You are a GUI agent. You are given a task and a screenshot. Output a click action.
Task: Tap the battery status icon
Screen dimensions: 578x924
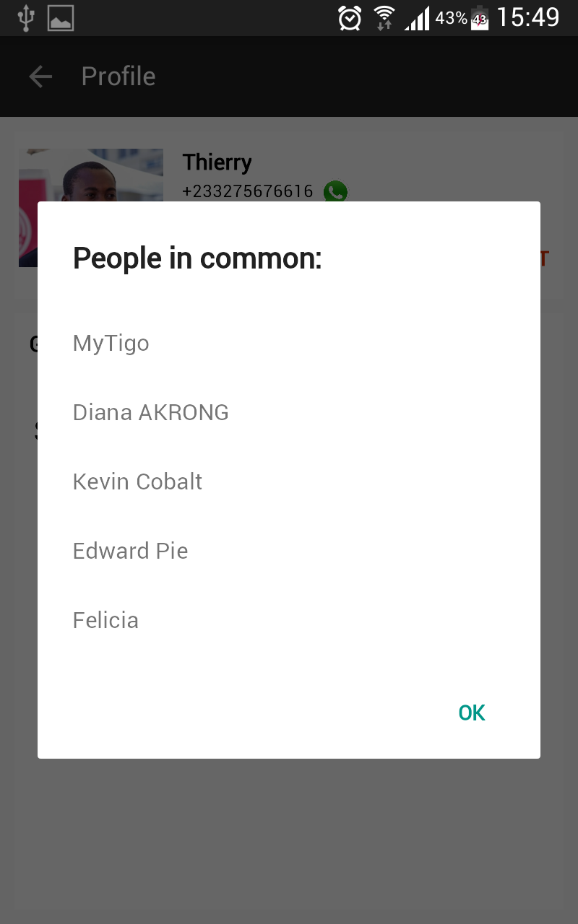point(480,18)
